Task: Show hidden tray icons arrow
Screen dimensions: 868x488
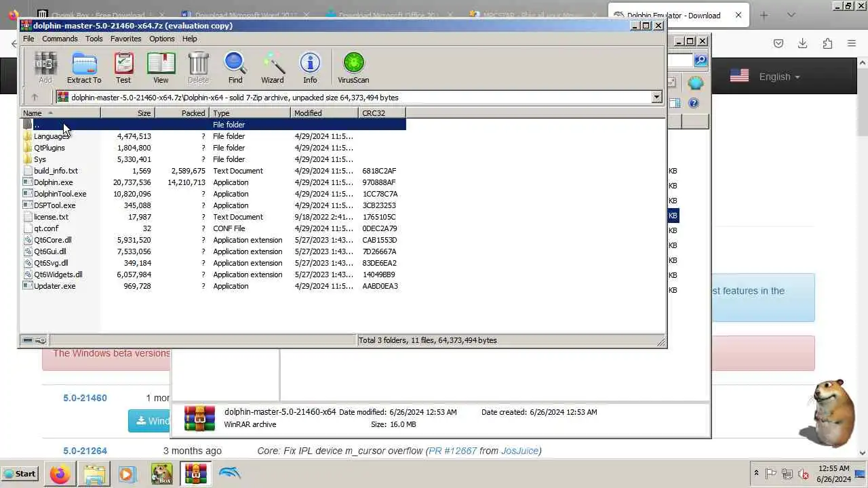Action: point(756,473)
